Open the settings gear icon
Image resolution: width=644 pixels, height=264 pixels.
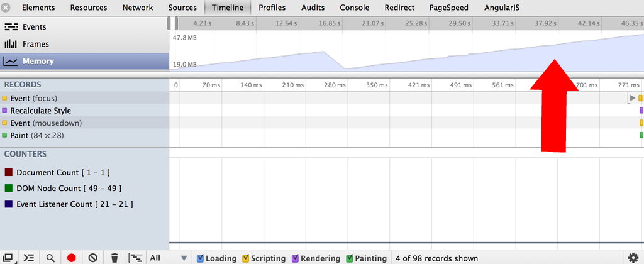coord(633,258)
